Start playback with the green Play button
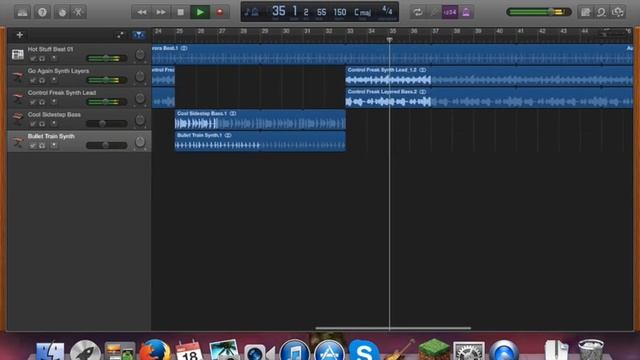 tap(200, 12)
